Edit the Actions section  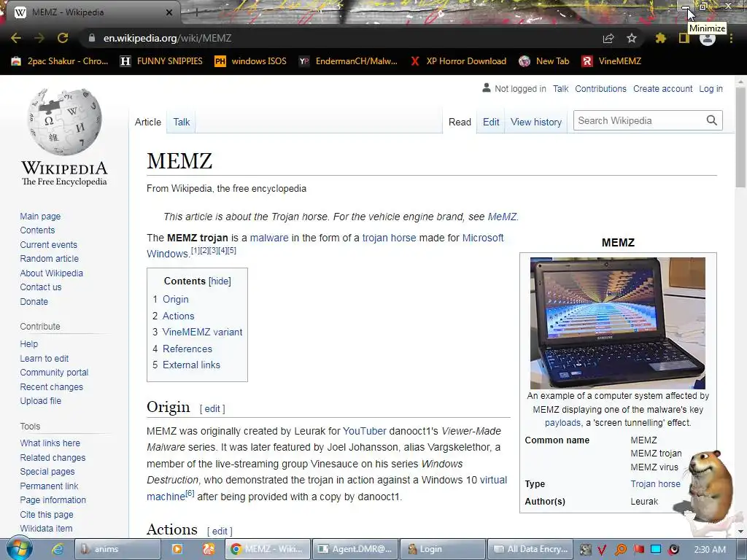click(x=220, y=531)
